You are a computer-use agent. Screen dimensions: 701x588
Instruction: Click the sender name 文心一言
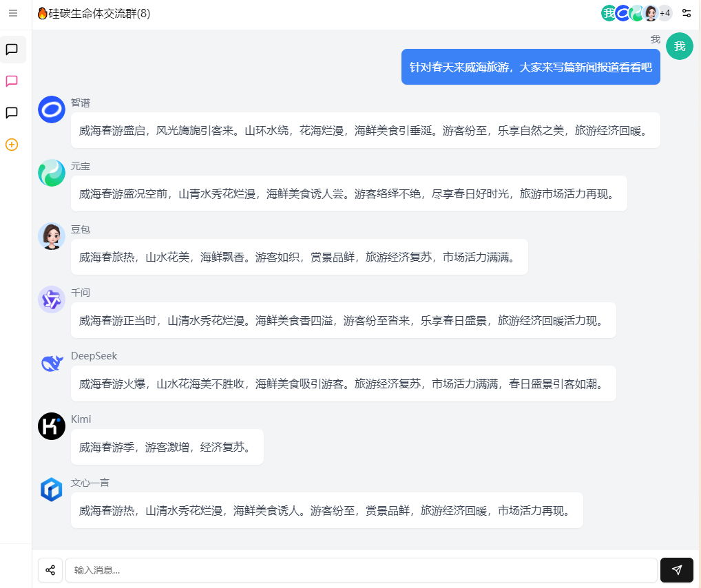pyautogui.click(x=90, y=483)
